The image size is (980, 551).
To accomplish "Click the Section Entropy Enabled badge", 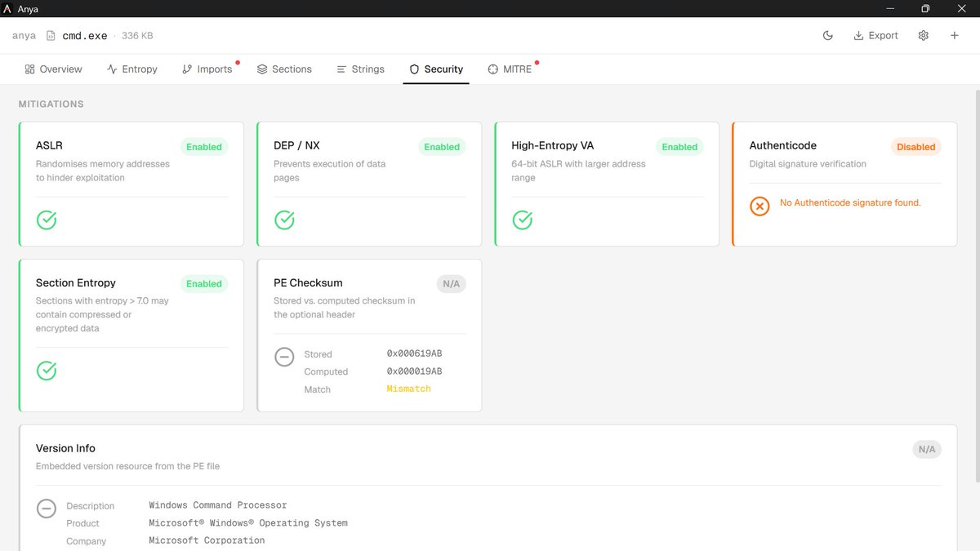I will coord(204,284).
